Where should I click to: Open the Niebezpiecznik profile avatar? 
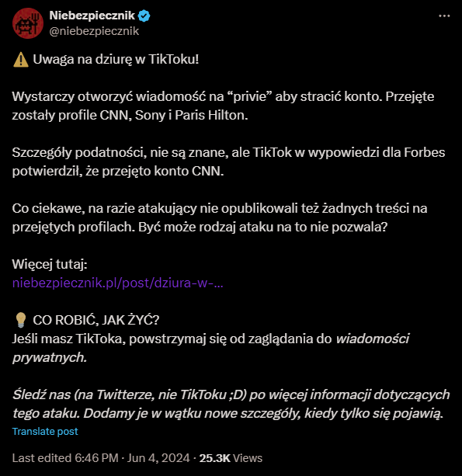coord(28,23)
